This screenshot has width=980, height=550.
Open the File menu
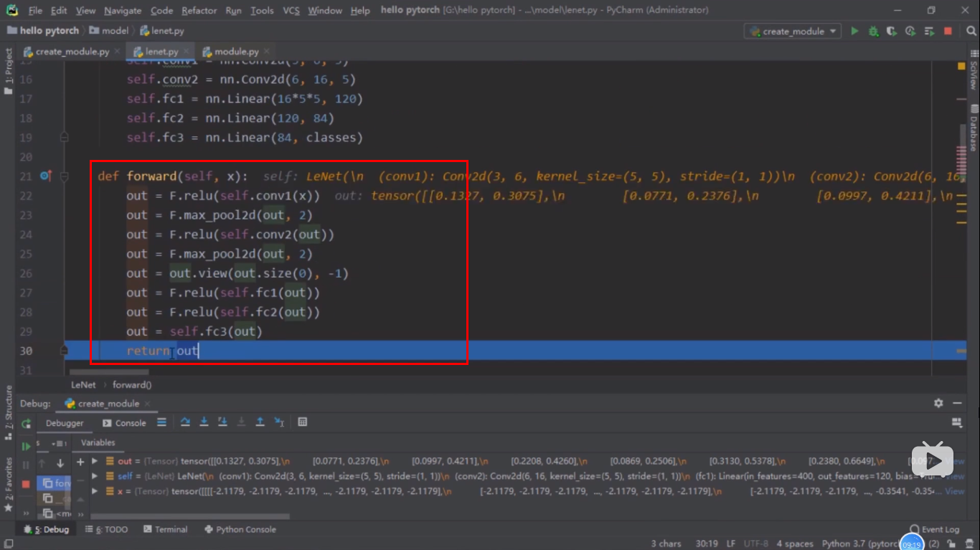35,11
